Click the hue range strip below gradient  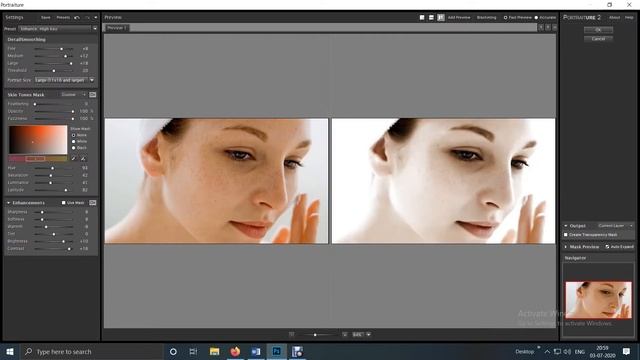(x=38, y=158)
